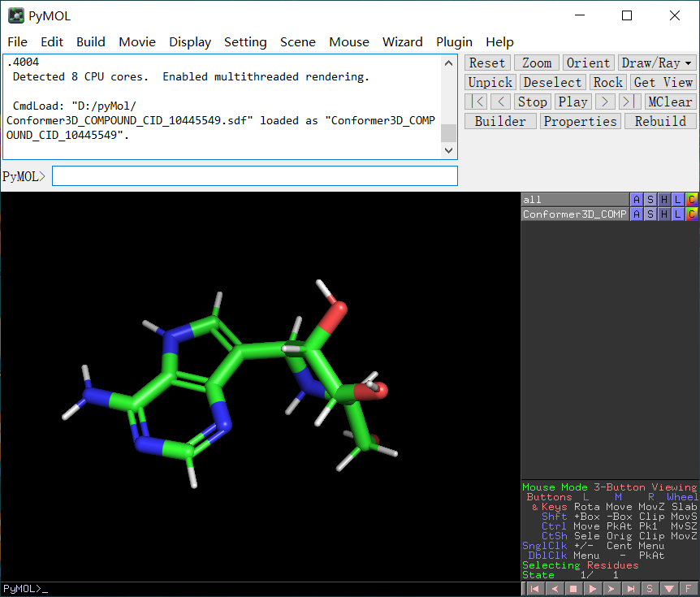Toggle fullscreen F button
Image resolution: width=700 pixels, height=597 pixels.
(x=689, y=589)
